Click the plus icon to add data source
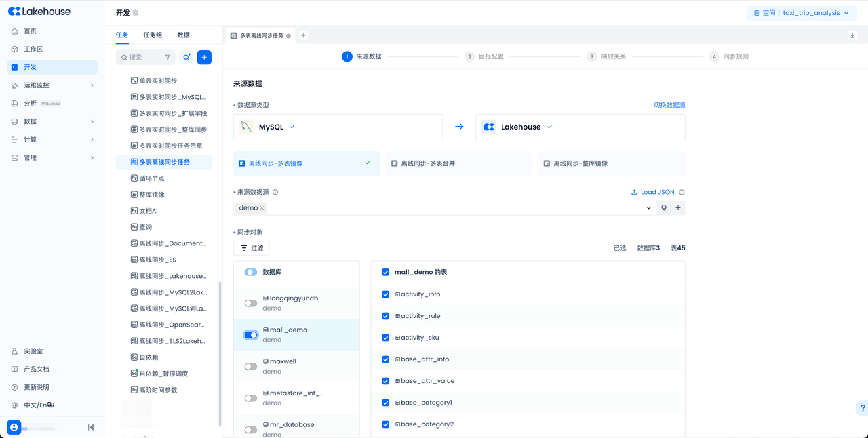This screenshot has height=438, width=868. tap(678, 208)
